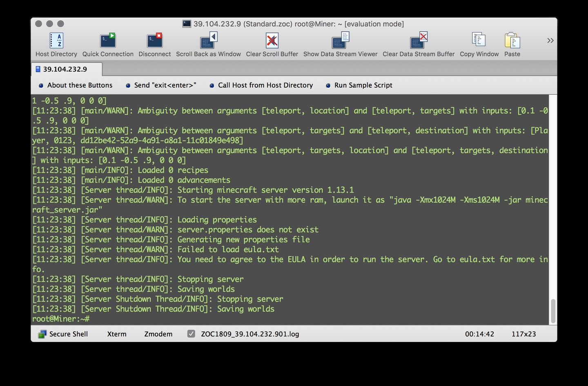Screen dimensions: 588x386
Task: Click Xterm emulation in status bar
Action: tap(117, 334)
